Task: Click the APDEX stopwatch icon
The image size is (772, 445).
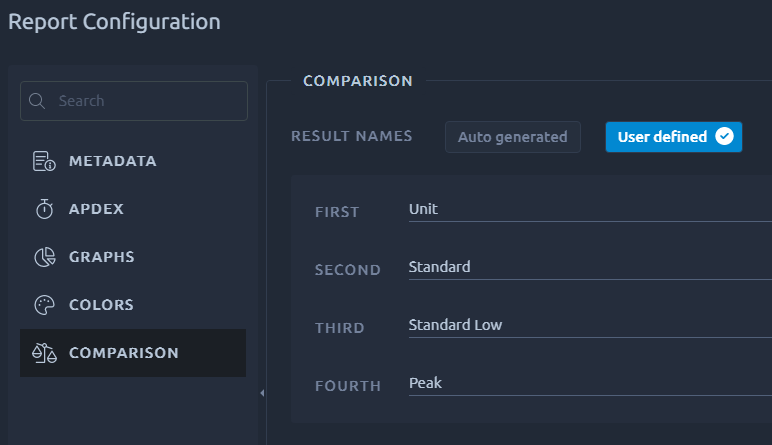Action: [x=44, y=209]
